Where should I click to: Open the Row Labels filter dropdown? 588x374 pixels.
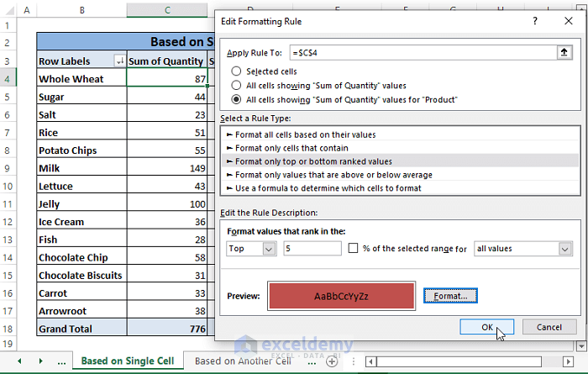120,61
